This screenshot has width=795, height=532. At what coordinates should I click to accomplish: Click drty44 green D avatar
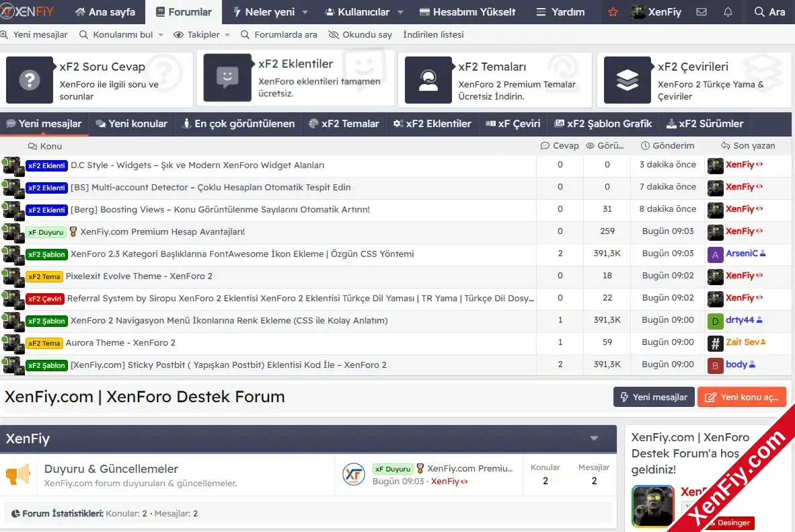pyautogui.click(x=716, y=321)
